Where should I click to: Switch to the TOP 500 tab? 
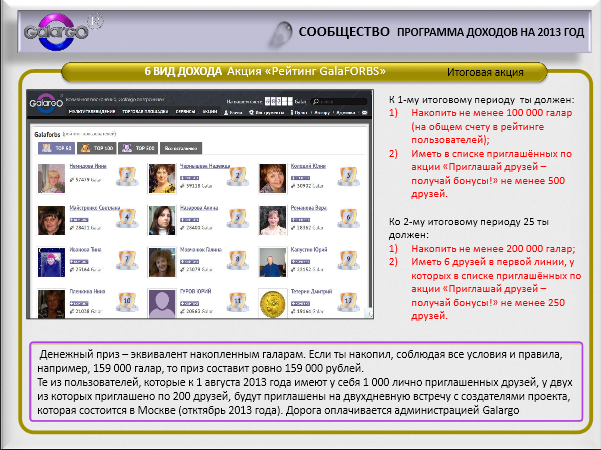click(x=138, y=148)
